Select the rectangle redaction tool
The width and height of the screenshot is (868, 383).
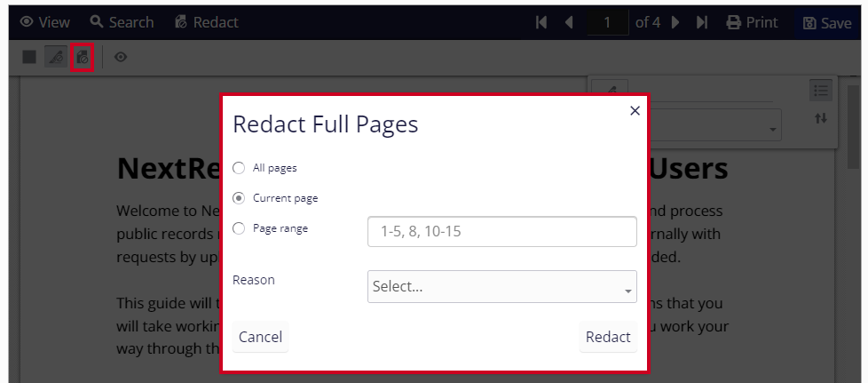click(x=29, y=57)
